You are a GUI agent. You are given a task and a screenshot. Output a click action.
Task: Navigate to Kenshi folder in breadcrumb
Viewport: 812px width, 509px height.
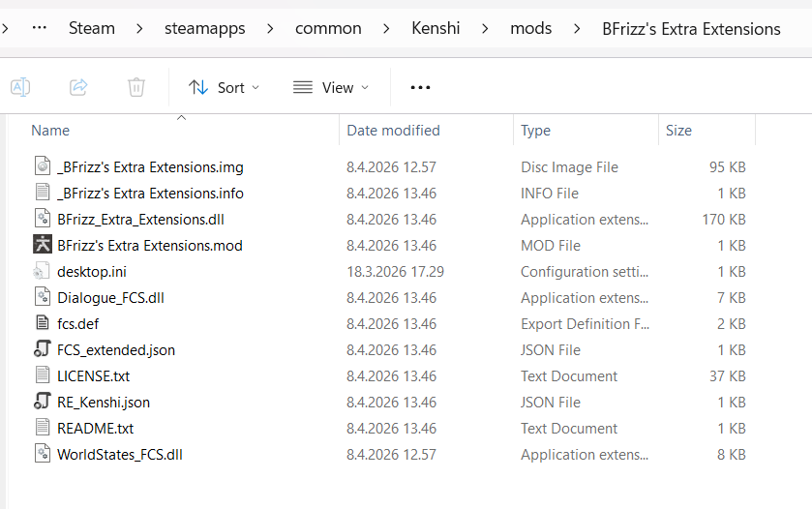click(436, 28)
